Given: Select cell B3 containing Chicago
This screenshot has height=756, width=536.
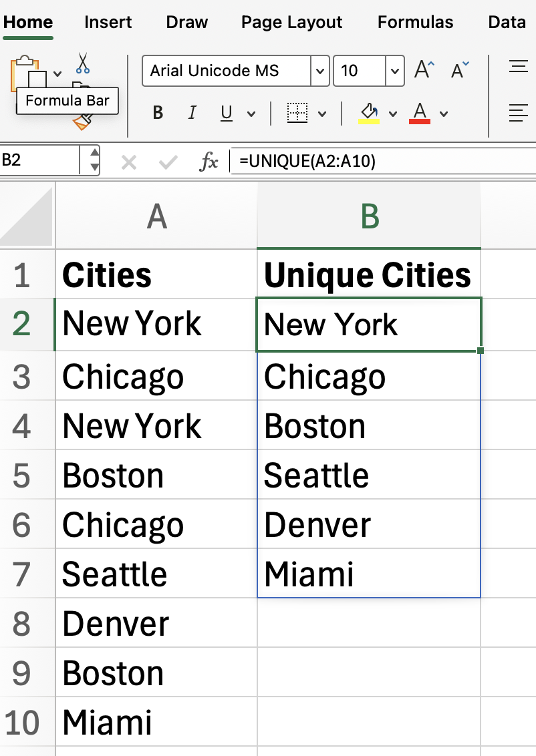Looking at the screenshot, I should 369,376.
